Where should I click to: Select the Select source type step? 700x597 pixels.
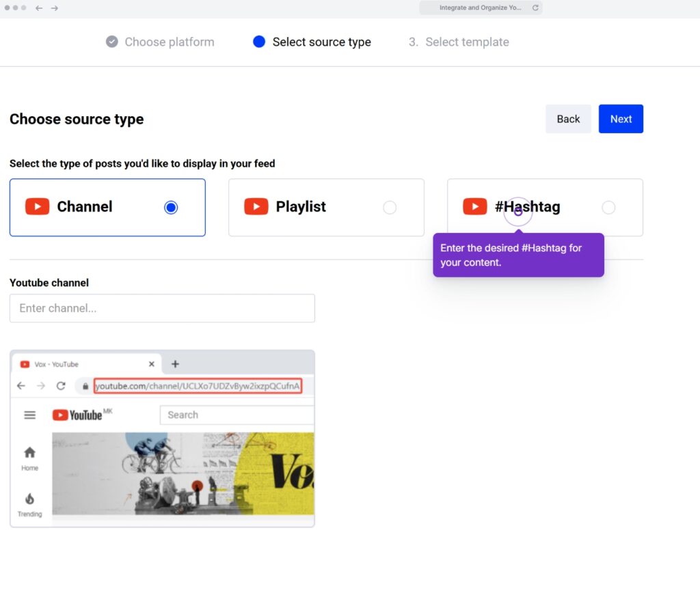321,42
